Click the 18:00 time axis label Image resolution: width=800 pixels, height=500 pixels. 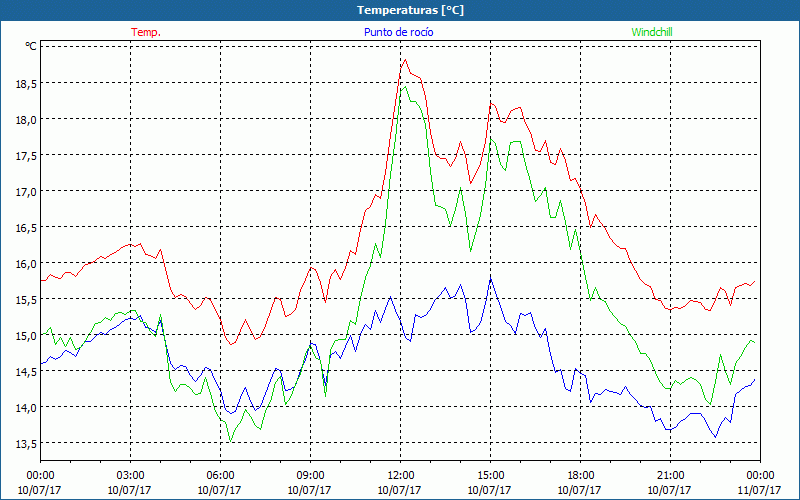point(580,476)
